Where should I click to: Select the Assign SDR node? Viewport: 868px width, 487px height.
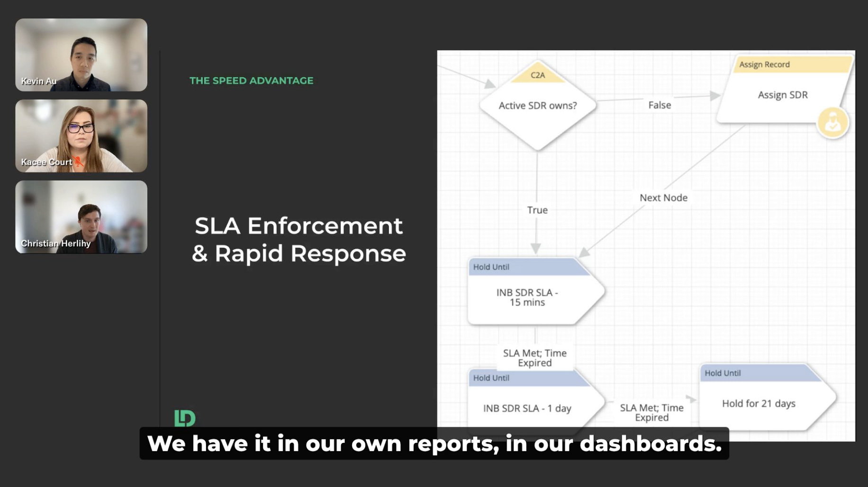(x=782, y=95)
